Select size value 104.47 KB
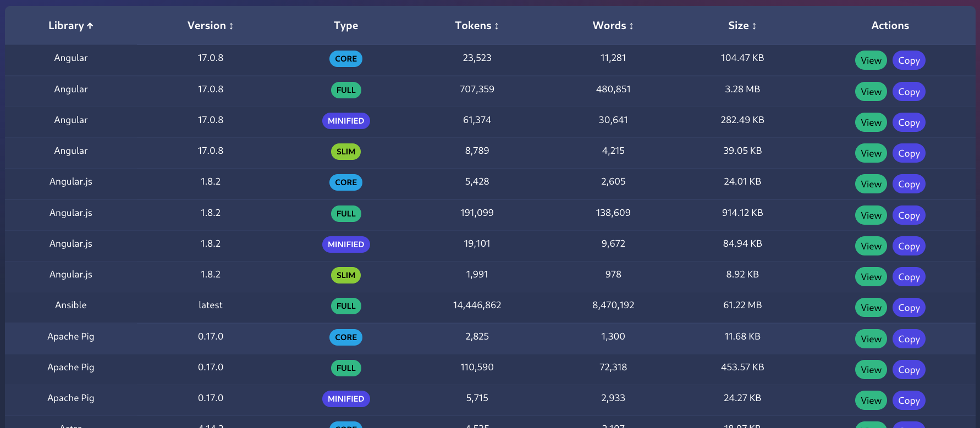The height and width of the screenshot is (428, 980). coord(742,58)
